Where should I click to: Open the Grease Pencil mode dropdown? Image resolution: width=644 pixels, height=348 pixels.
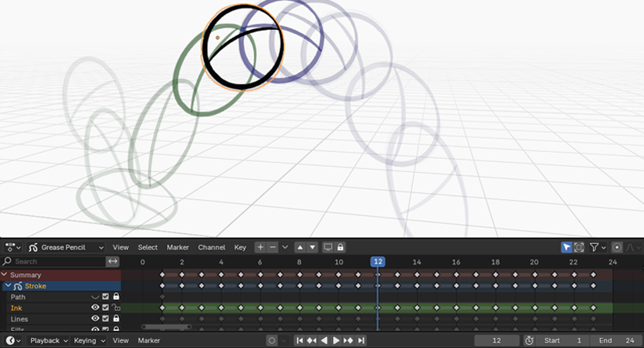[66, 248]
